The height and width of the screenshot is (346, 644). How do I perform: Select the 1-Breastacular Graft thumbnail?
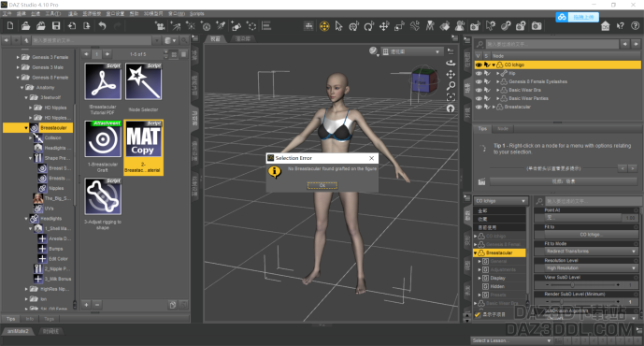(x=103, y=139)
